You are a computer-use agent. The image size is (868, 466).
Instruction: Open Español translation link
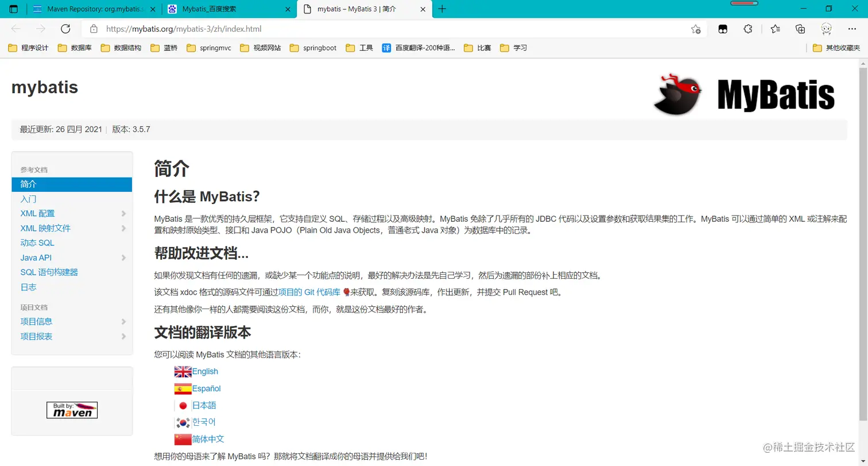[x=207, y=388]
